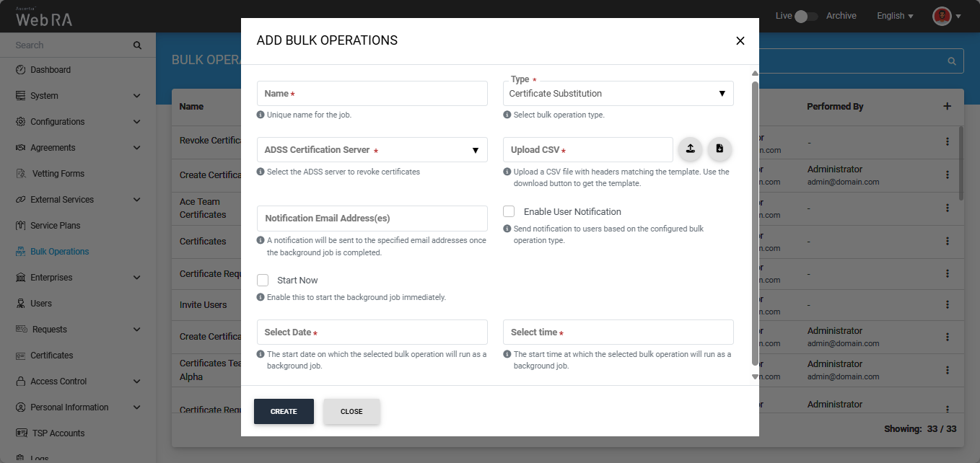Click the search magnifier icon in sidebar
This screenshot has height=463, width=980.
pyautogui.click(x=137, y=45)
